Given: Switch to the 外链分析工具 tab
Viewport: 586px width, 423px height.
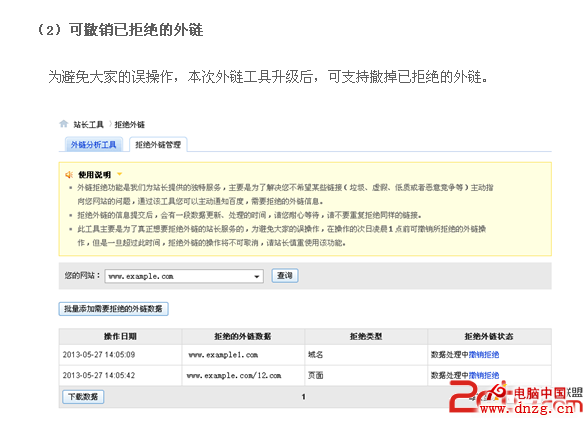Looking at the screenshot, I should click(94, 145).
